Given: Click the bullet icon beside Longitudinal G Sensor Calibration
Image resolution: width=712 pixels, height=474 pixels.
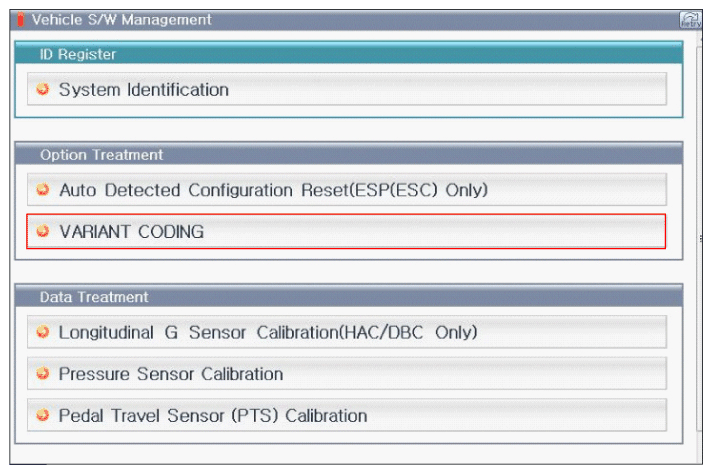Looking at the screenshot, I should (x=43, y=332).
